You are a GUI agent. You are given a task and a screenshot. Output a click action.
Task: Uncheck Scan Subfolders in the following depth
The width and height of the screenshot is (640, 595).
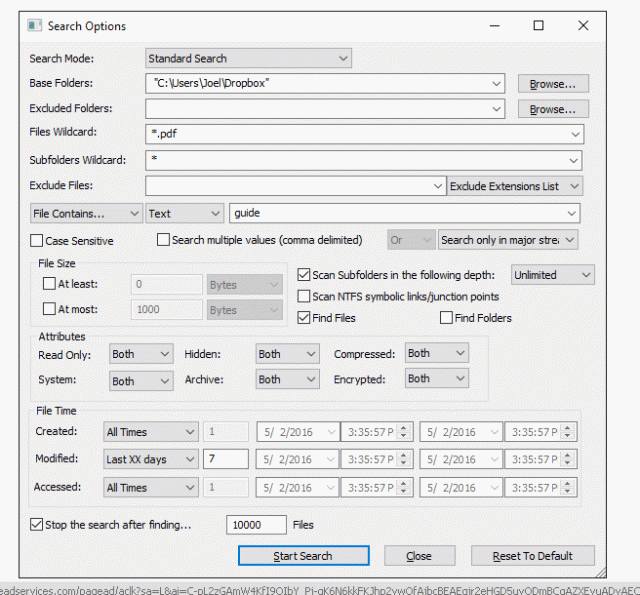click(304, 275)
